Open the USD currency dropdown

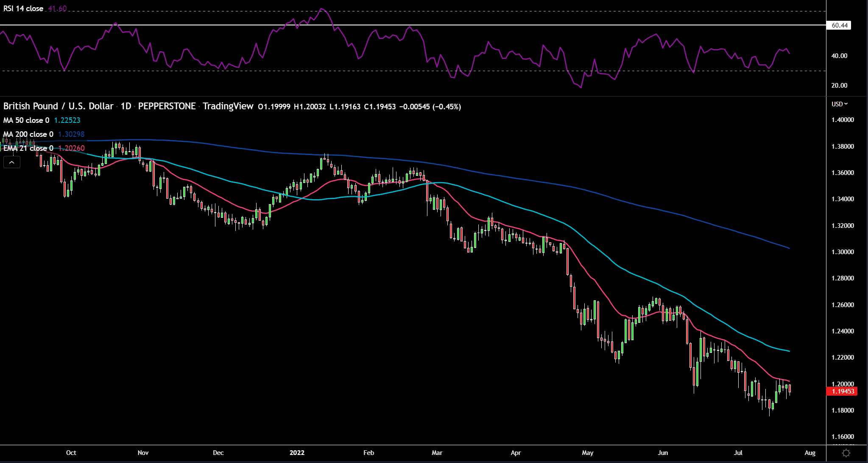pos(839,104)
